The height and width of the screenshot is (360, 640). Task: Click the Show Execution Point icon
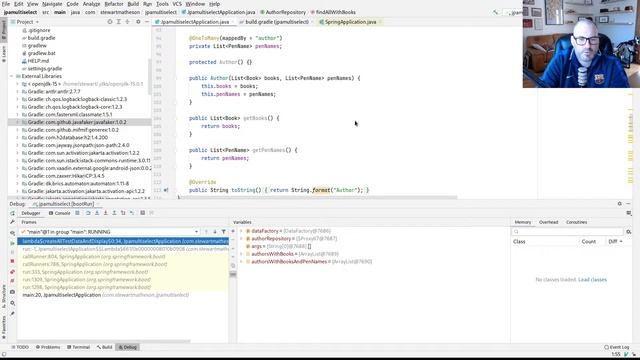pos(78,213)
